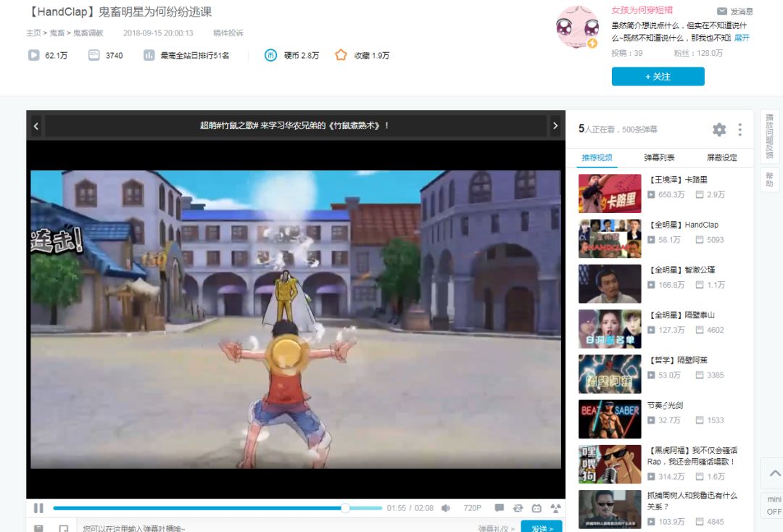Click the + 关注 follow button
Image resolution: width=783 pixels, height=532 pixels.
coord(658,76)
